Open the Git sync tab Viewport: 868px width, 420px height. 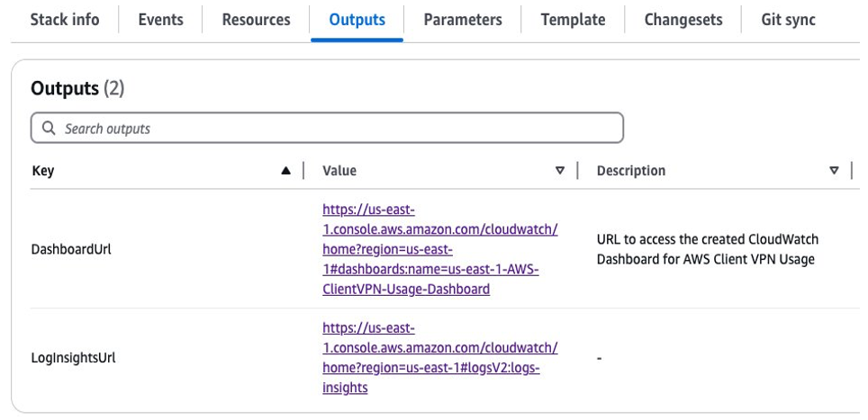[x=788, y=20]
